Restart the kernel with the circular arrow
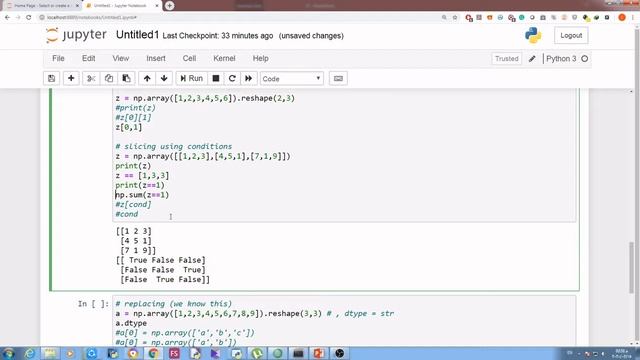The image size is (640, 360). [x=232, y=78]
